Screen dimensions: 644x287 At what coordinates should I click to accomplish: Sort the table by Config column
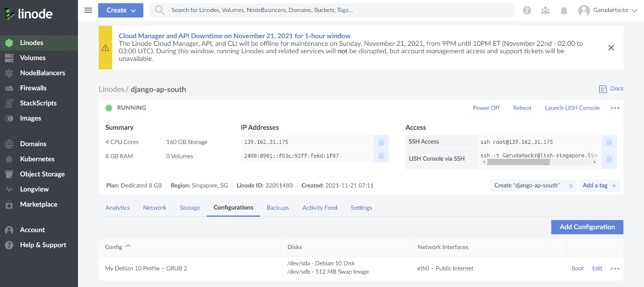click(x=118, y=247)
